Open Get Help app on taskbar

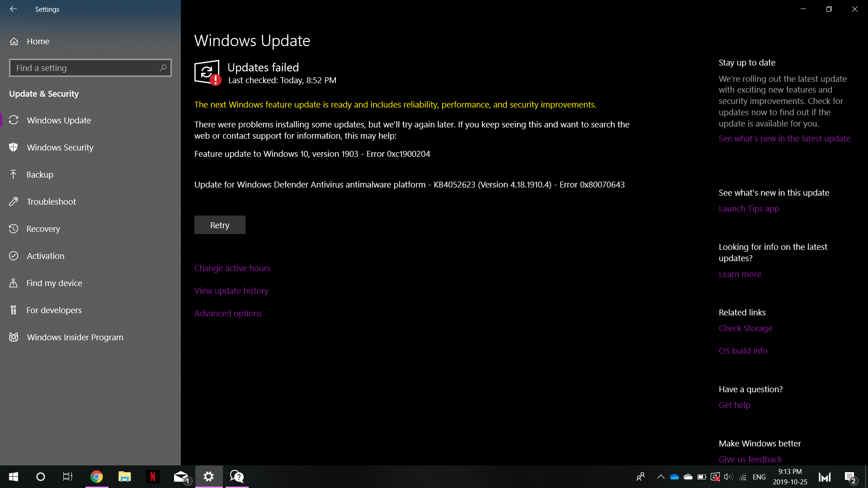237,477
